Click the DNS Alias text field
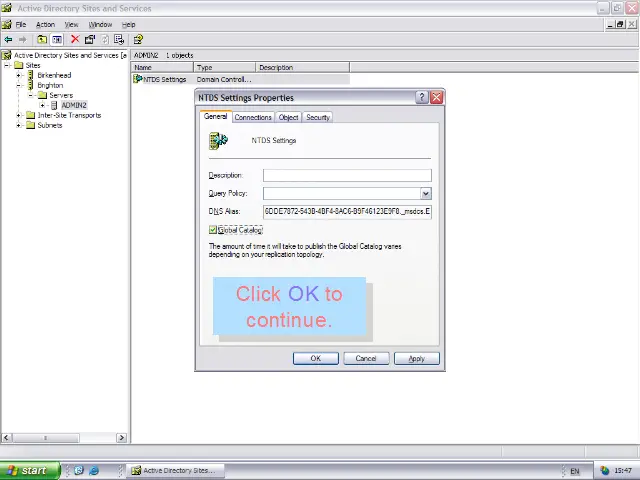This screenshot has width=640, height=480. pos(347,211)
